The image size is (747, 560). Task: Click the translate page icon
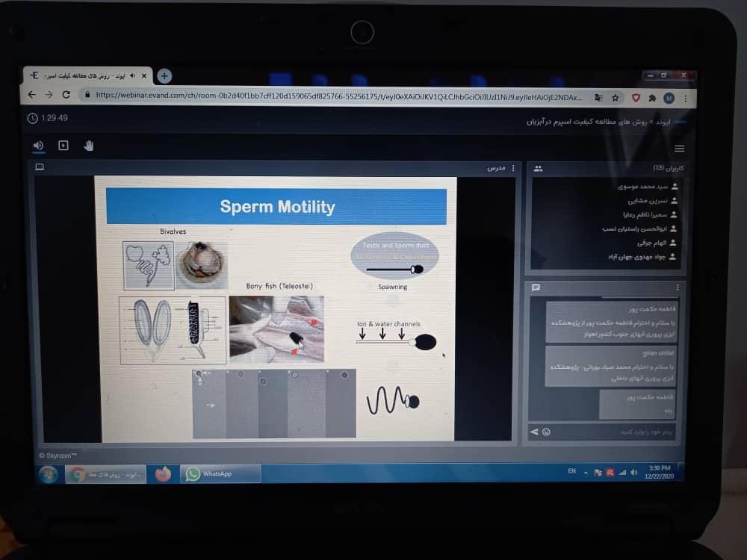pyautogui.click(x=598, y=97)
